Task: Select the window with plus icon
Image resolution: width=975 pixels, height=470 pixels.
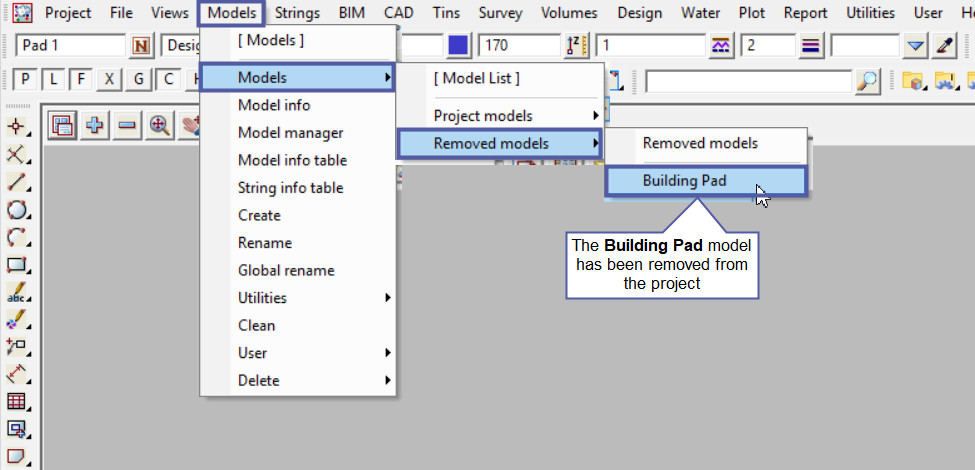Action: pyautogui.click(x=17, y=428)
